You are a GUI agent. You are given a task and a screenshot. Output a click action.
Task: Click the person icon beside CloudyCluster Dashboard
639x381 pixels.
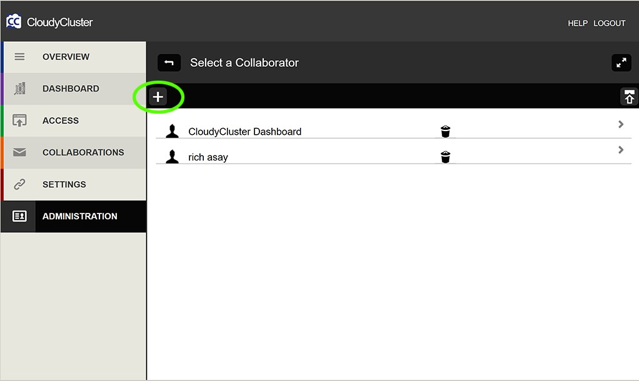(172, 131)
